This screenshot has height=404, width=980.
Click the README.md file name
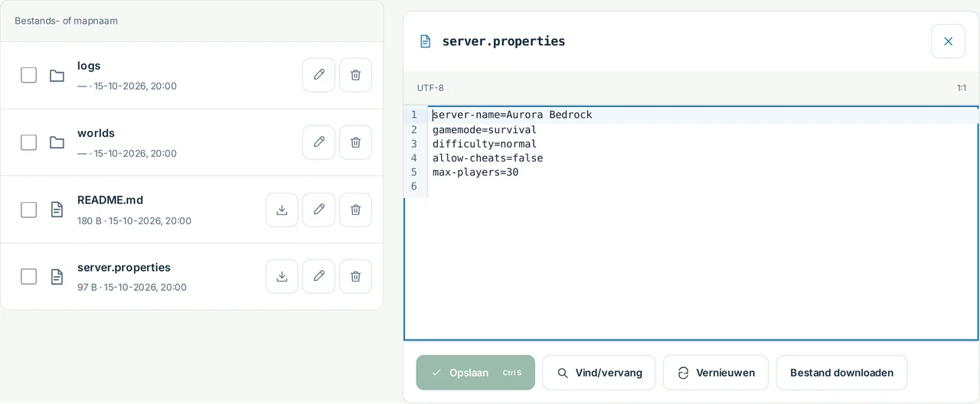[x=110, y=200]
